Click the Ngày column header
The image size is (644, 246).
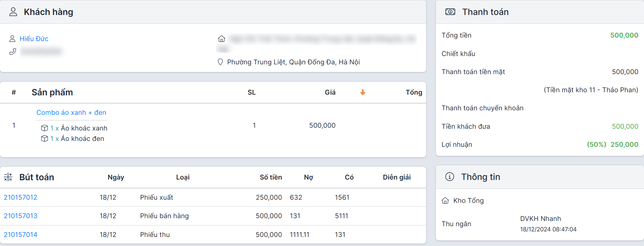pyautogui.click(x=116, y=177)
